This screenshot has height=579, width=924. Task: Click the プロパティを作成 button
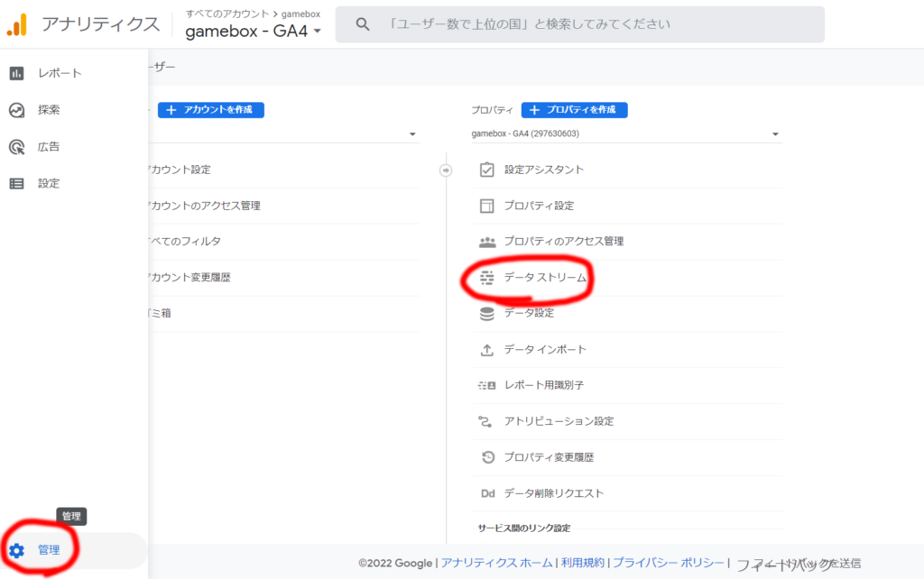pos(574,110)
